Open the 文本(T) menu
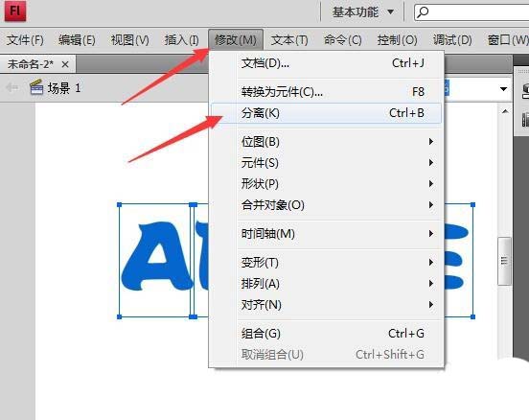Screen dimensions: 529x420 pos(289,40)
